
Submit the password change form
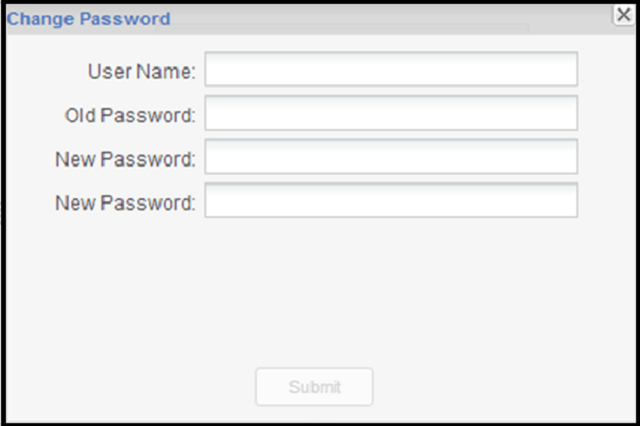coord(314,387)
